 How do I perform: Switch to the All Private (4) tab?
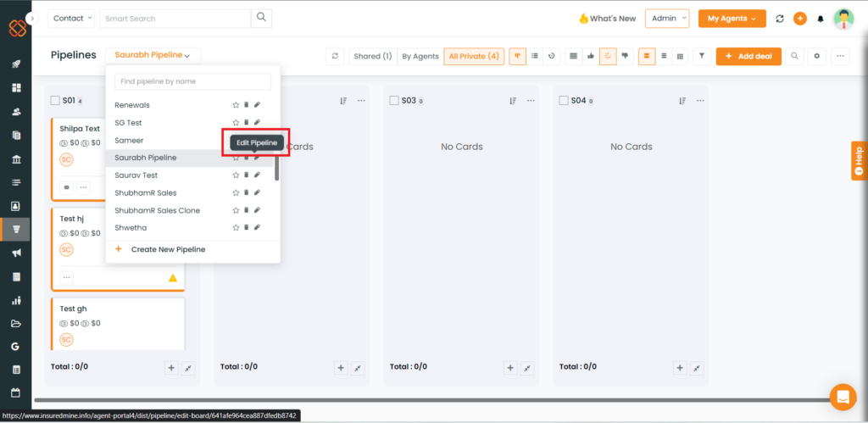tap(474, 56)
